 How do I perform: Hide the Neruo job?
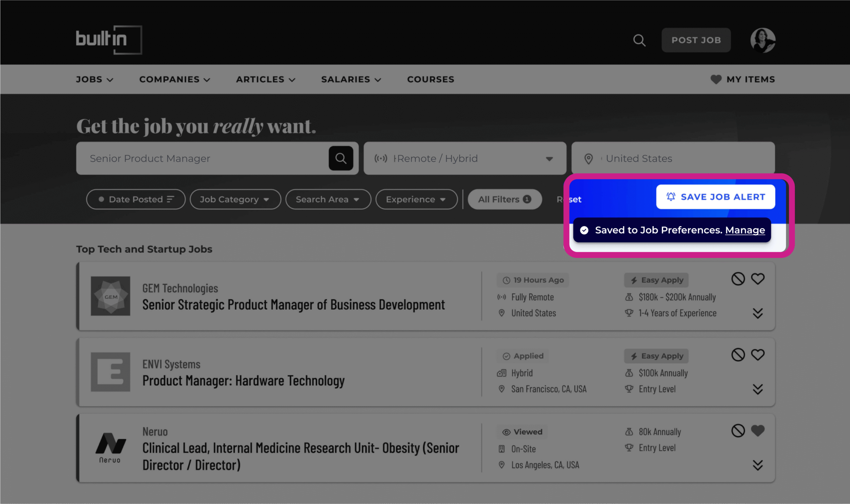[738, 431]
